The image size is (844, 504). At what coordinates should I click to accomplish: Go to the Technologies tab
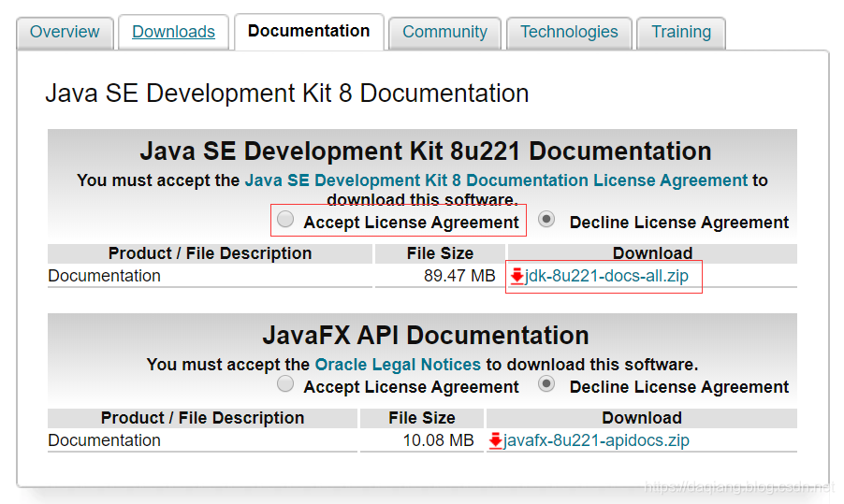569,32
